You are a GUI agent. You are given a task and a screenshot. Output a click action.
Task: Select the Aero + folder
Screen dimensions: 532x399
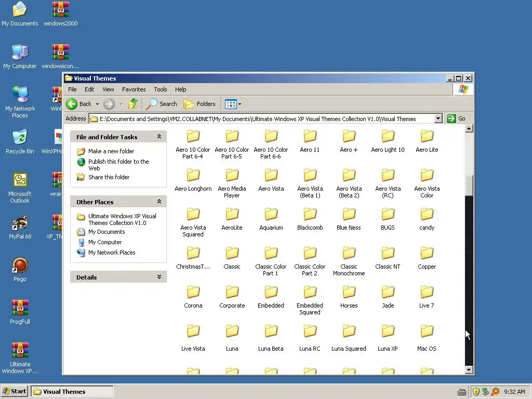349,141
